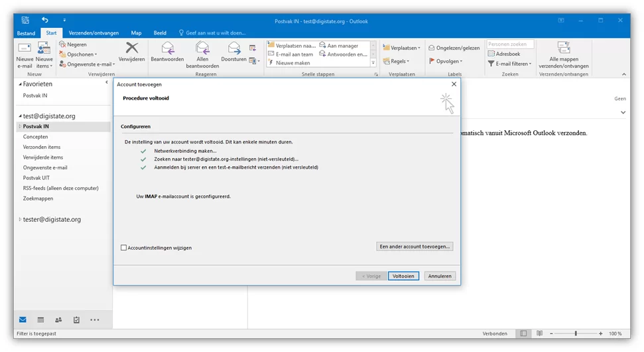Open the Opschonen dropdown

(78, 54)
